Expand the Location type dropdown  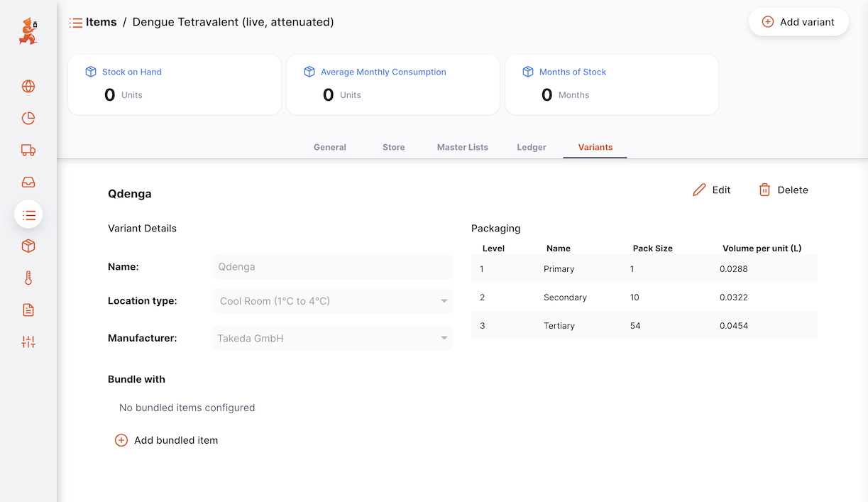tap(333, 301)
